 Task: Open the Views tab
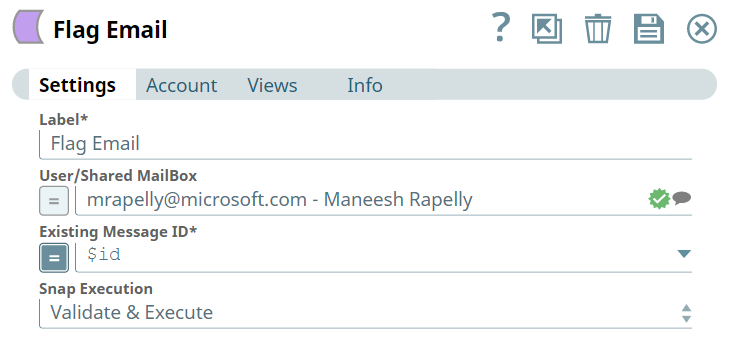[272, 85]
